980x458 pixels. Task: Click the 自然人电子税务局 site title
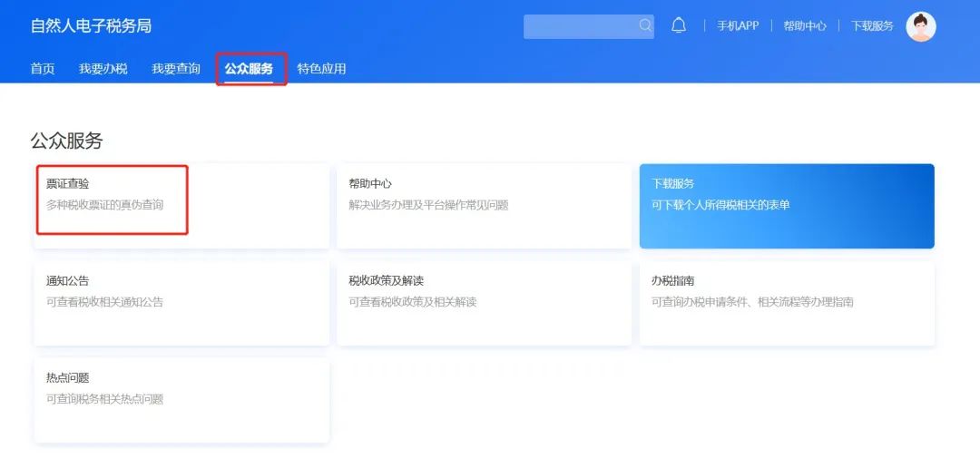click(91, 26)
